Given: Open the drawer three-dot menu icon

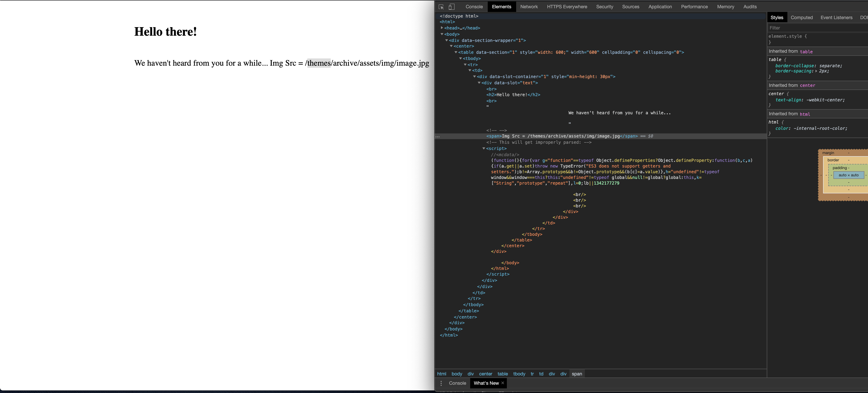Looking at the screenshot, I should [441, 383].
